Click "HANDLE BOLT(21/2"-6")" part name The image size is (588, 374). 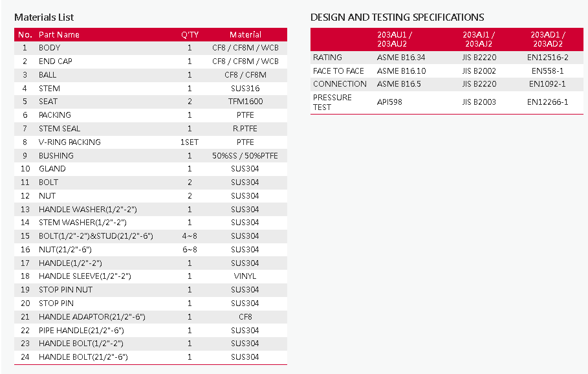pyautogui.click(x=83, y=357)
